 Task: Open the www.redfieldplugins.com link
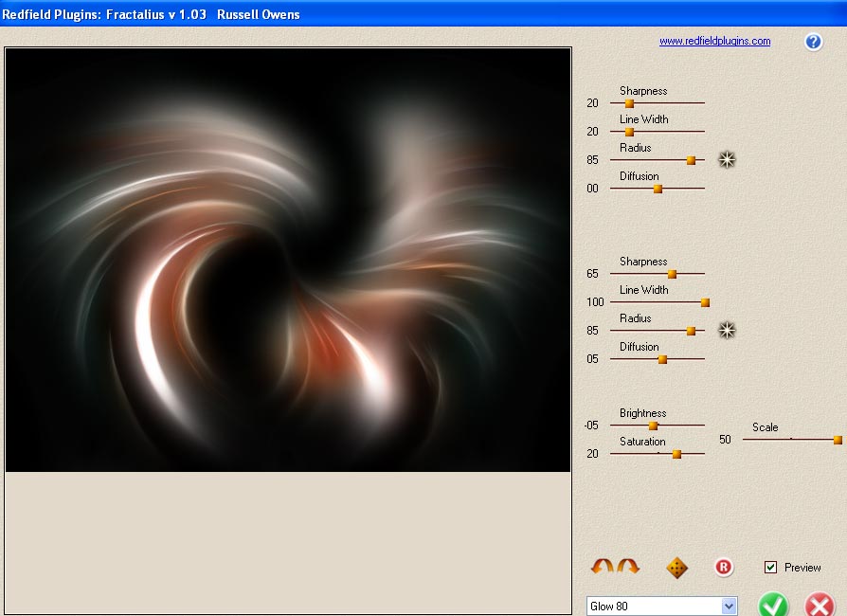coord(714,42)
